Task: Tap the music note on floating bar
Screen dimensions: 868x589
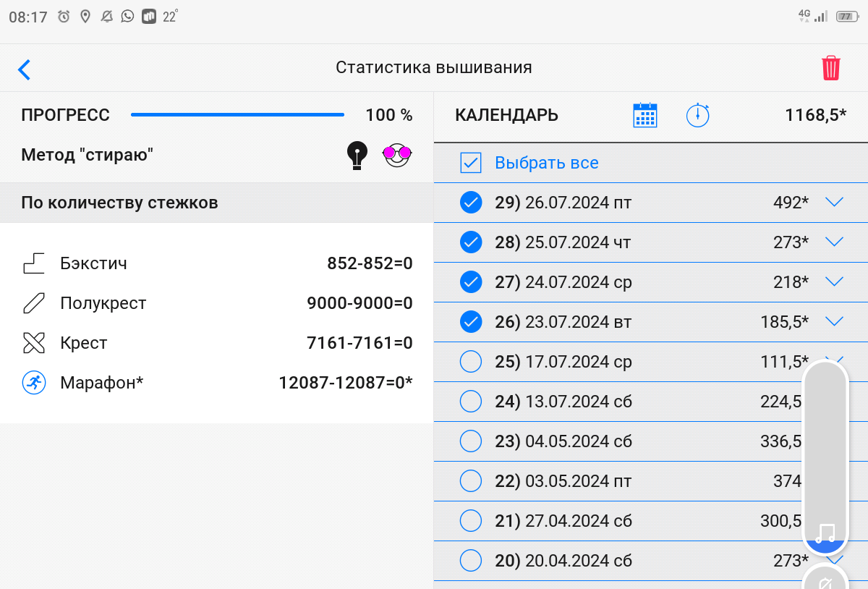Action: pos(825,534)
